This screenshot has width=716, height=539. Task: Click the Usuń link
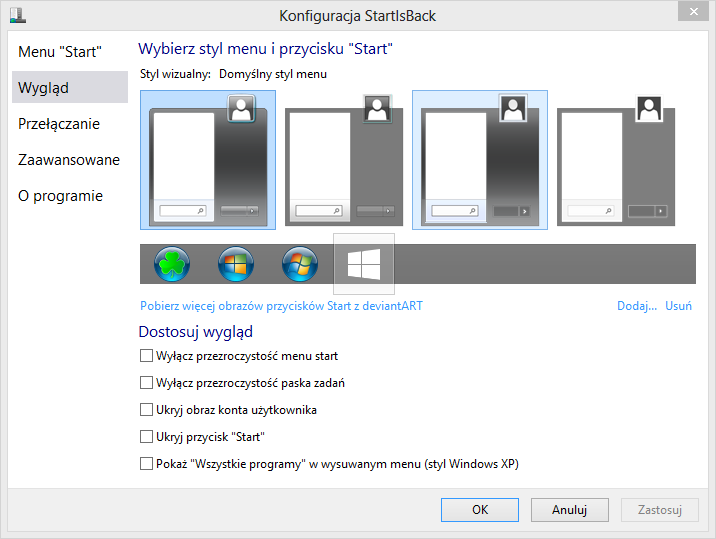tap(678, 306)
